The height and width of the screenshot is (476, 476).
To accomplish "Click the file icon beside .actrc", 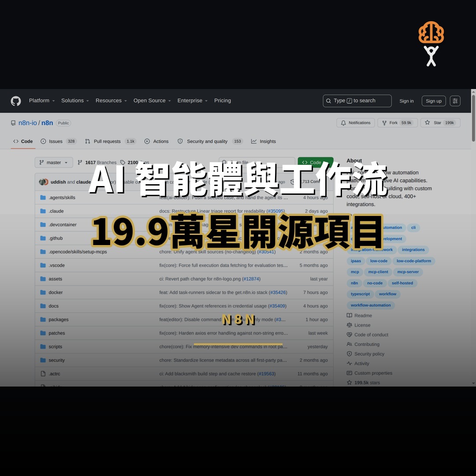I will coord(43,374).
